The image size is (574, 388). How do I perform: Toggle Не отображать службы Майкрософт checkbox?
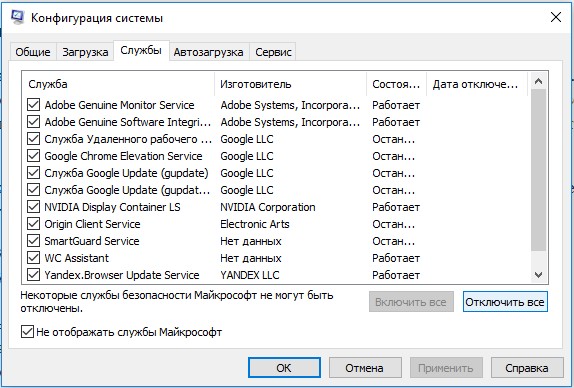click(x=27, y=332)
